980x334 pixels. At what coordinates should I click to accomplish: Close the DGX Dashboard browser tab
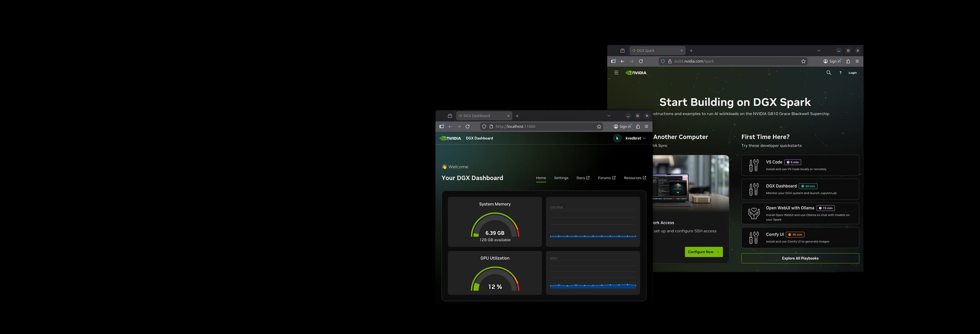[x=508, y=116]
